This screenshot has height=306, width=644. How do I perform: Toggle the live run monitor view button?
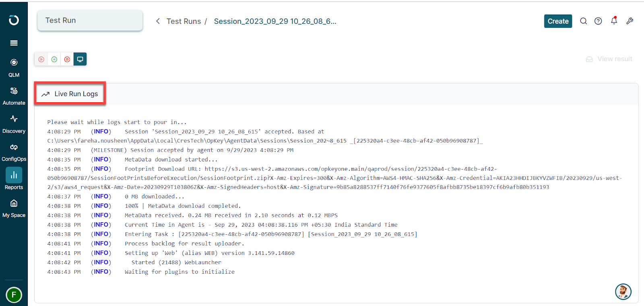click(80, 59)
